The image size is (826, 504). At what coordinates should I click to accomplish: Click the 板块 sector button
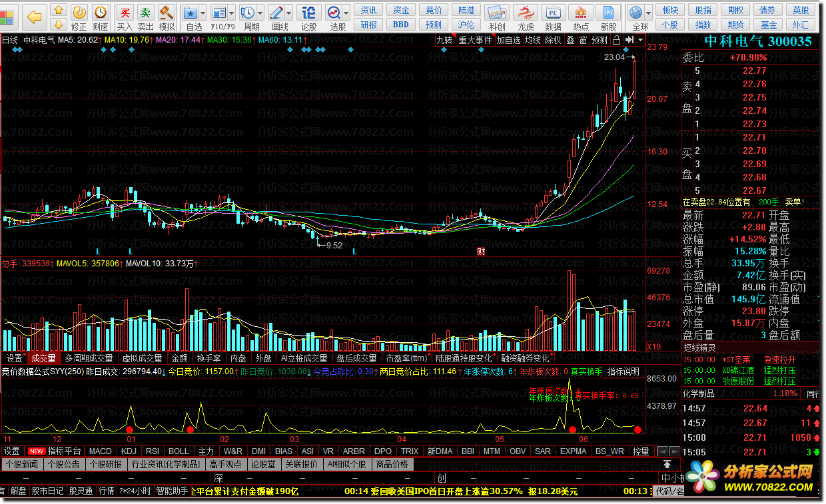(x=671, y=10)
